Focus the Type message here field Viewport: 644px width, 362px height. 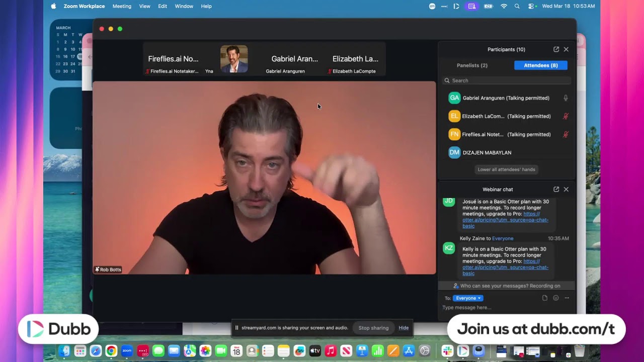506,308
